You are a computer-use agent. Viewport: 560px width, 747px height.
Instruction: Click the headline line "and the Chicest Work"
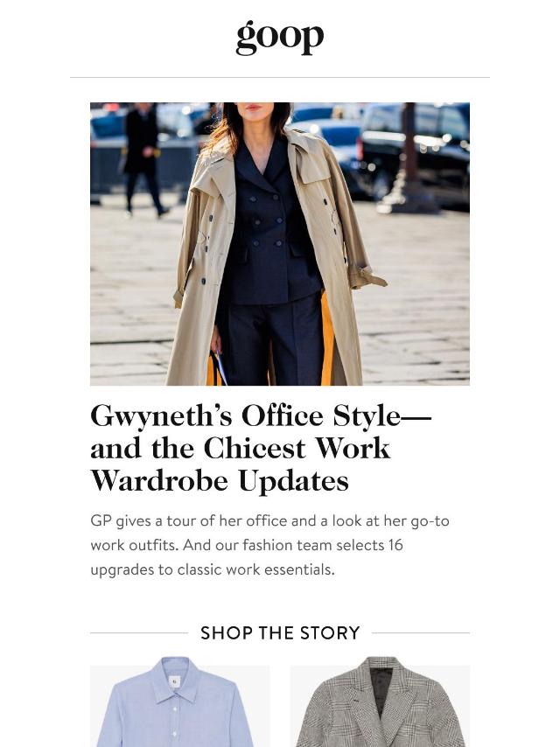[x=241, y=449]
